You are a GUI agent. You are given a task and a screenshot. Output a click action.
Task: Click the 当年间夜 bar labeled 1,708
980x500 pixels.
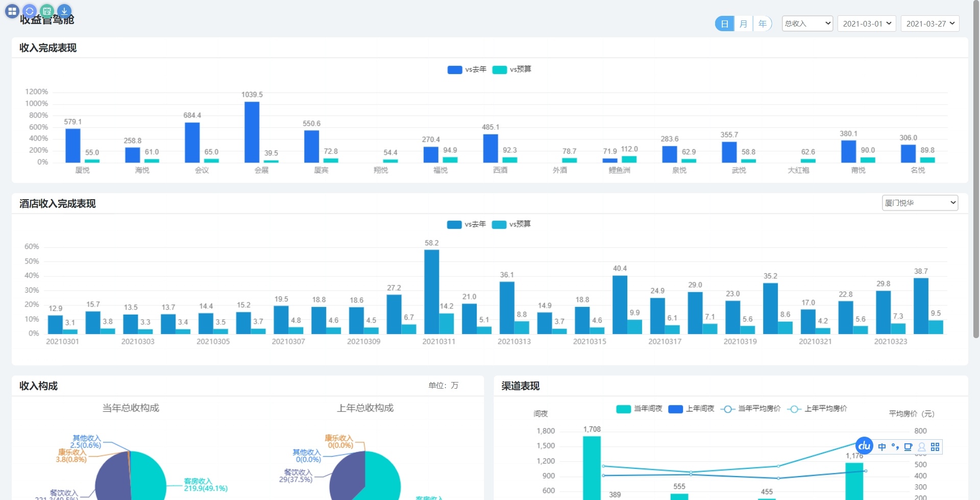[592, 468]
